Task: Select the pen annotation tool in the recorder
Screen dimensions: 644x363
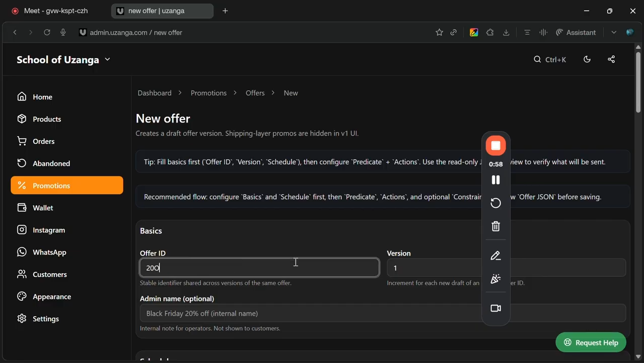Action: tap(495, 256)
